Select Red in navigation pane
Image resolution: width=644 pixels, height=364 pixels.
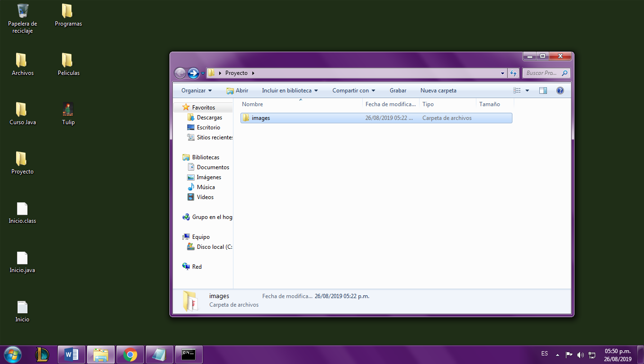coord(192,267)
